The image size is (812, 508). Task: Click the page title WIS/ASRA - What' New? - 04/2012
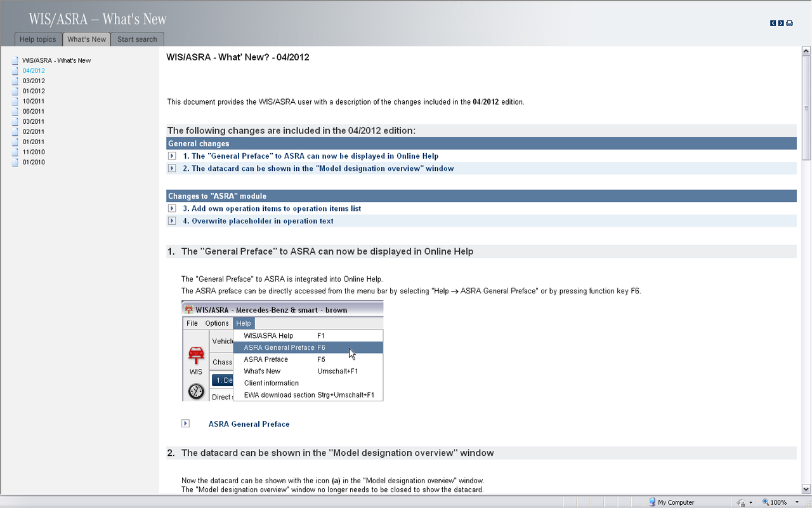coord(238,57)
